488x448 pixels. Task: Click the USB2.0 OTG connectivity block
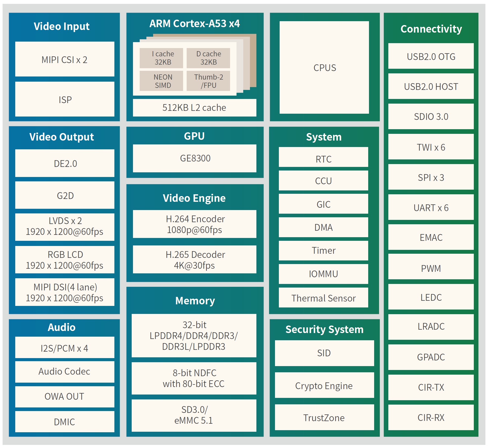431,56
